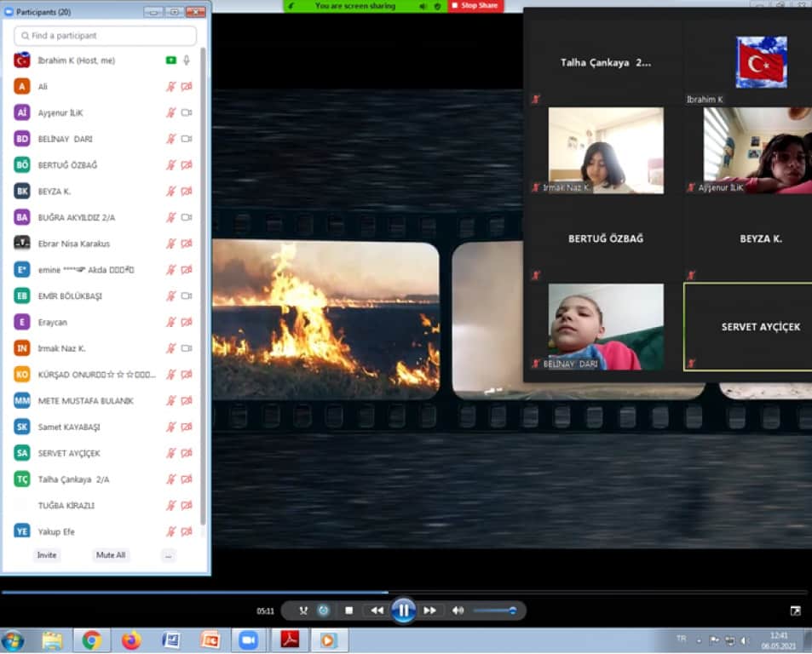
Task: Click the Stop Share button
Action: (475, 6)
